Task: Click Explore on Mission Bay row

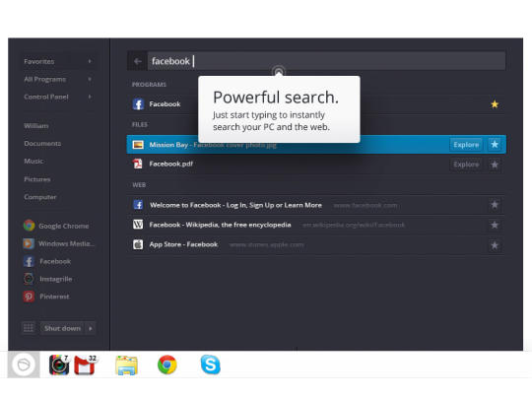Action: pos(466,145)
